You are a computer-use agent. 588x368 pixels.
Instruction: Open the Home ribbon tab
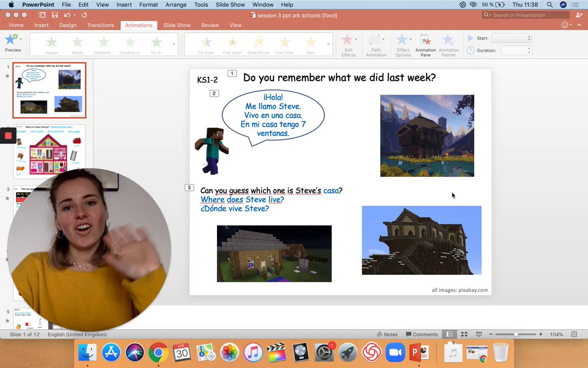16,25
